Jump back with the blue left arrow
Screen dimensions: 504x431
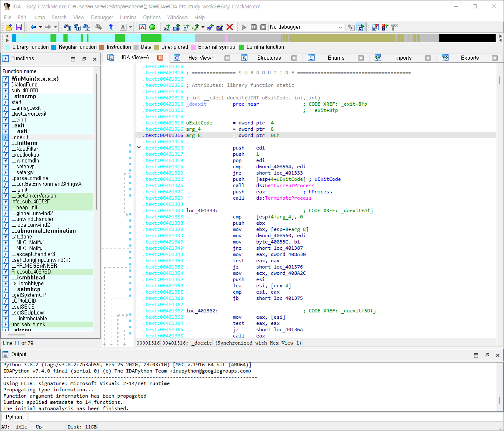point(33,27)
